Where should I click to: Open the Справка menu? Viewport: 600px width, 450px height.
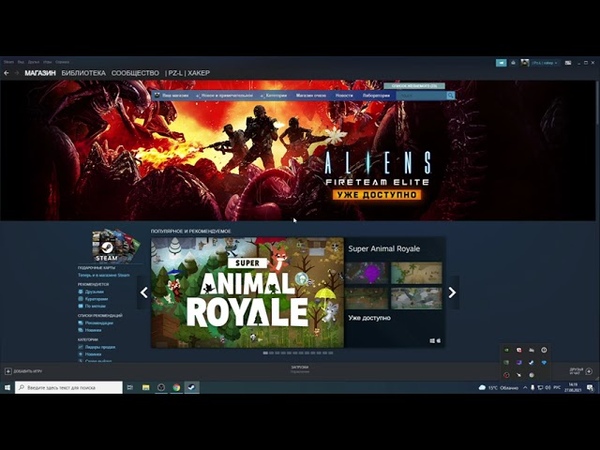(x=62, y=62)
